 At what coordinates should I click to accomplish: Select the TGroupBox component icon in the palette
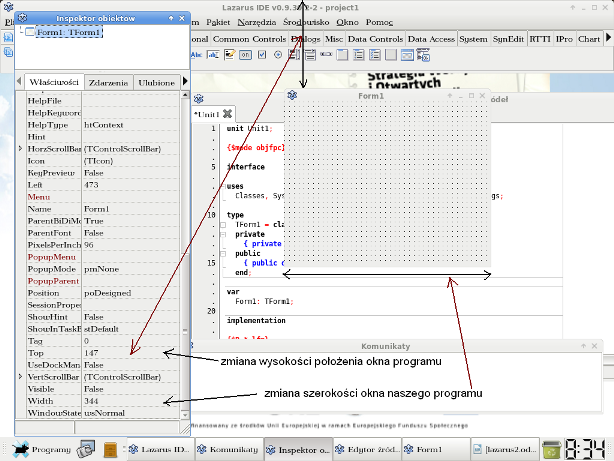pyautogui.click(x=342, y=55)
